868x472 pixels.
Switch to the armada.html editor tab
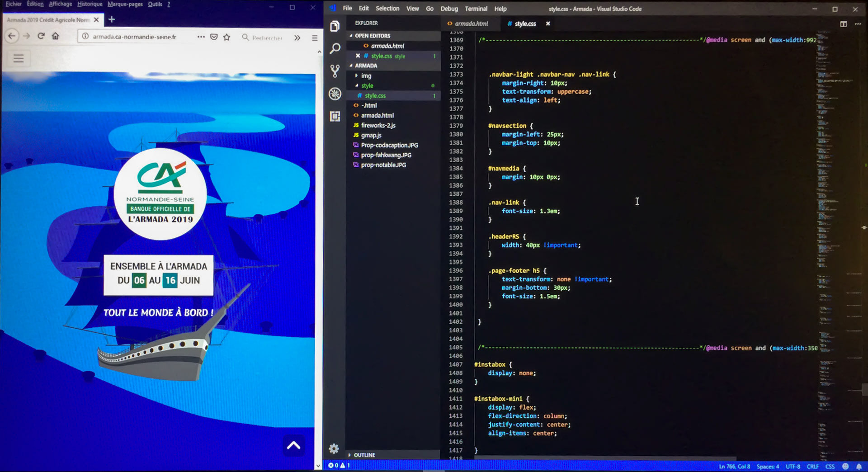pos(470,24)
